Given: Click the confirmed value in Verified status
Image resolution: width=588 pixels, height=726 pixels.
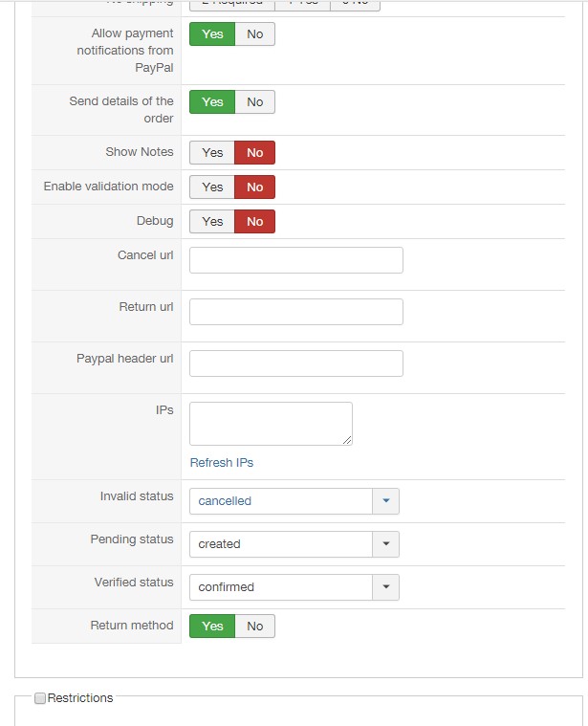Looking at the screenshot, I should point(280,587).
